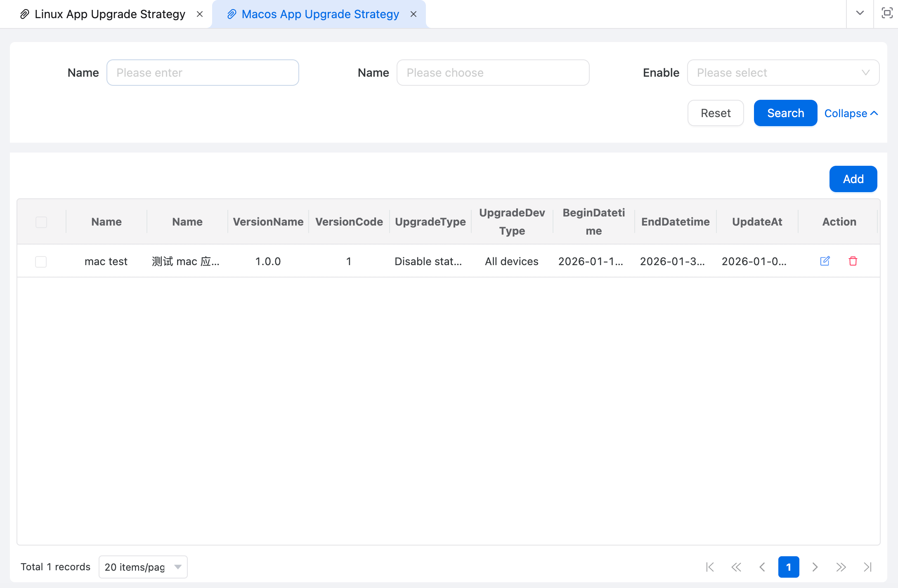Focus the Name 'Please enter' input field
This screenshot has width=898, height=588.
pyautogui.click(x=203, y=73)
